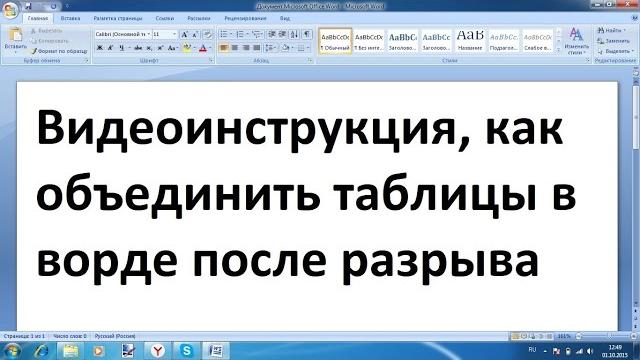Screen dimensions: 640x360
Task: Click the Word help icon
Action: pyautogui.click(x=635, y=18)
